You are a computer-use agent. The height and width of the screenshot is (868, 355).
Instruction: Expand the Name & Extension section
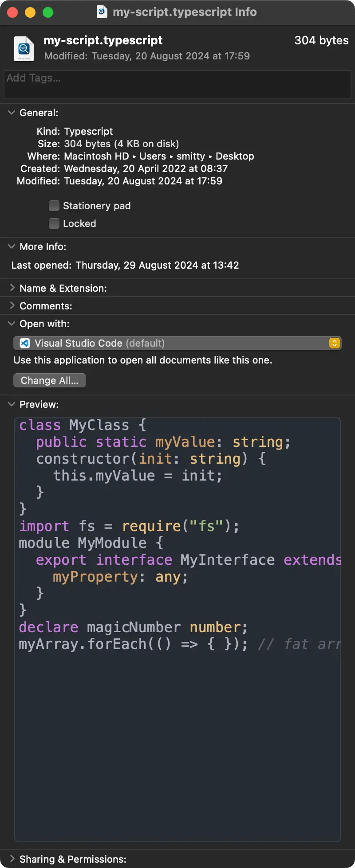[12, 288]
